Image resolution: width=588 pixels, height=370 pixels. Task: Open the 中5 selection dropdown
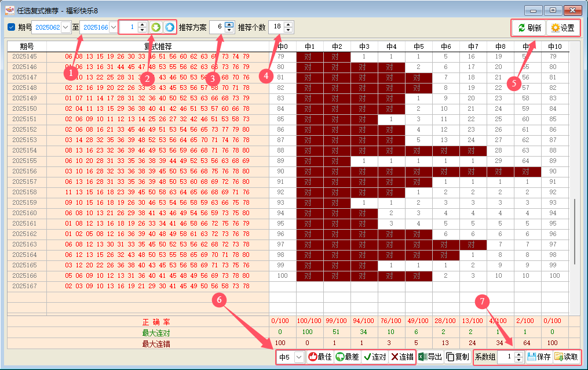[x=299, y=357]
